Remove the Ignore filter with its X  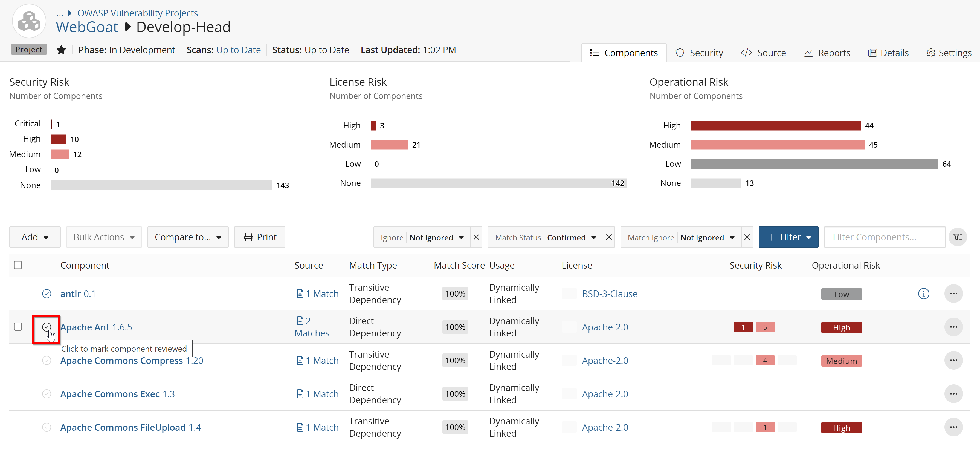pyautogui.click(x=476, y=237)
